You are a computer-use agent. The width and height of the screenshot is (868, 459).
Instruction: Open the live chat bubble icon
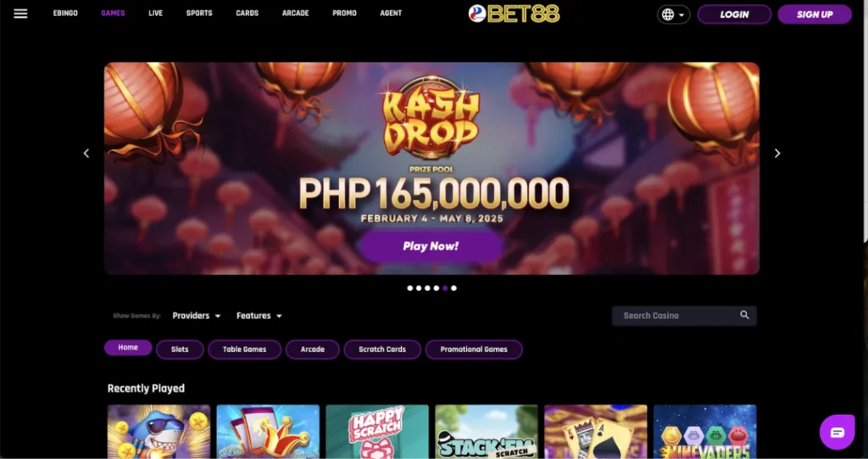[837, 433]
